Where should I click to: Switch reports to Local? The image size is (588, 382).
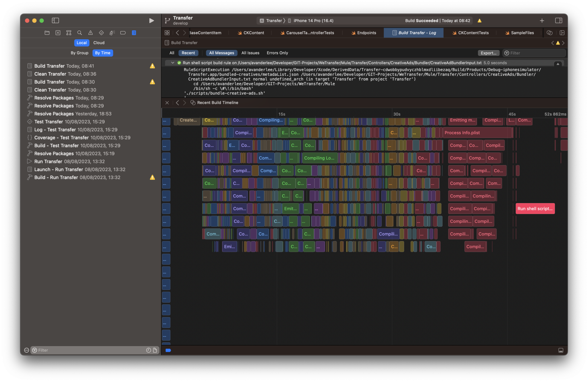click(x=82, y=43)
